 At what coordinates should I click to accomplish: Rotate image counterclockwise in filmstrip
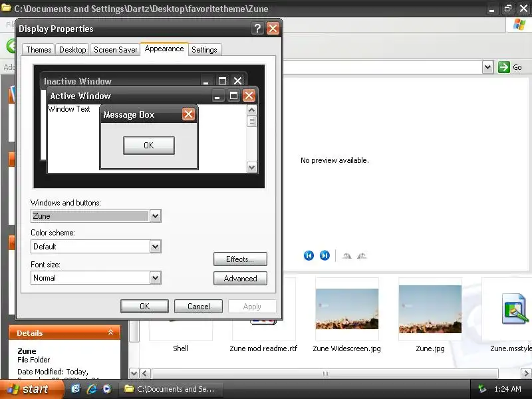point(362,256)
